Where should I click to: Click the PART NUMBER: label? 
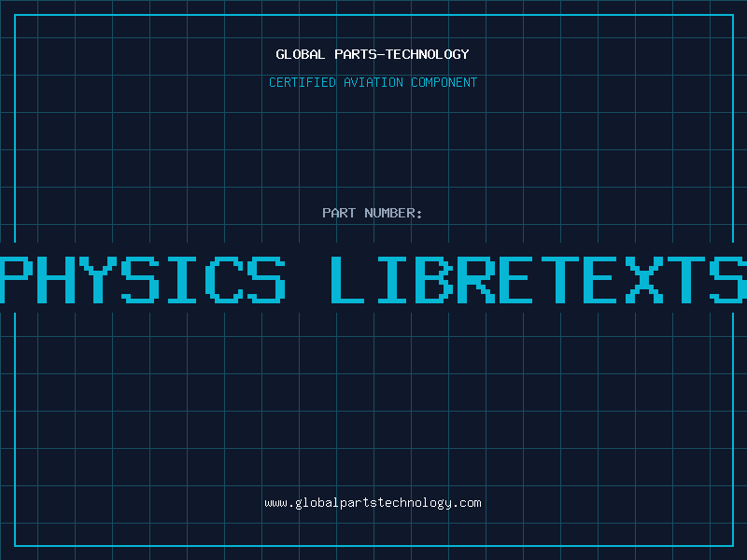click(x=373, y=213)
